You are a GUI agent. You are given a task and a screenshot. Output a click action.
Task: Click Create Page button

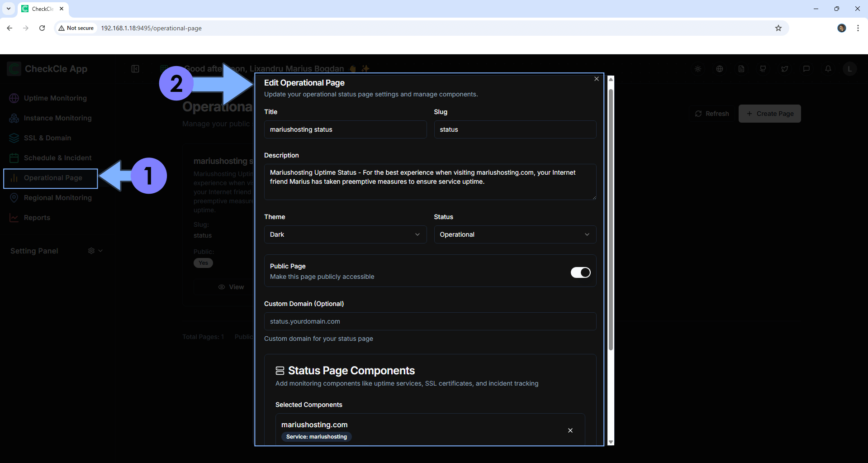[x=770, y=114]
